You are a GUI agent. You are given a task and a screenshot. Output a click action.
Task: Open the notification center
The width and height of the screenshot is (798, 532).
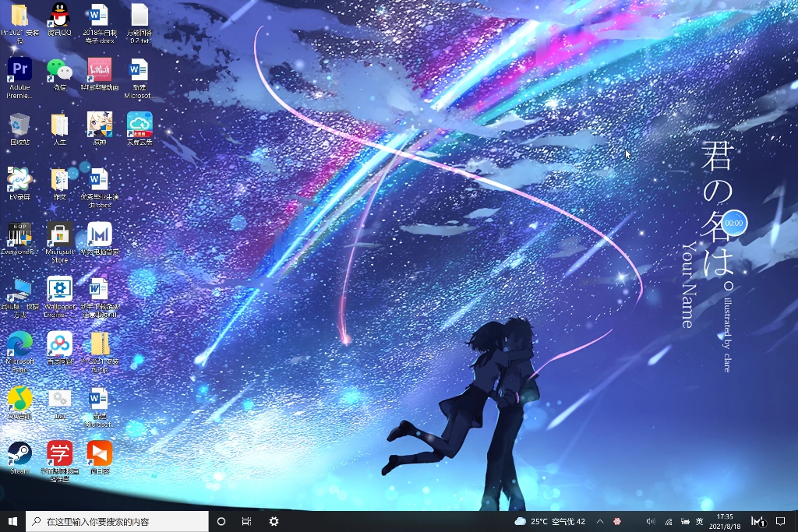coord(780,521)
